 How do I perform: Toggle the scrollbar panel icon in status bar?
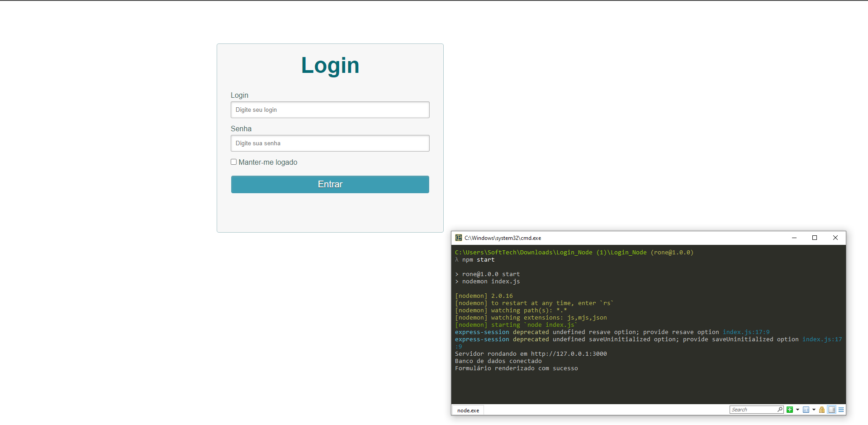coord(832,410)
